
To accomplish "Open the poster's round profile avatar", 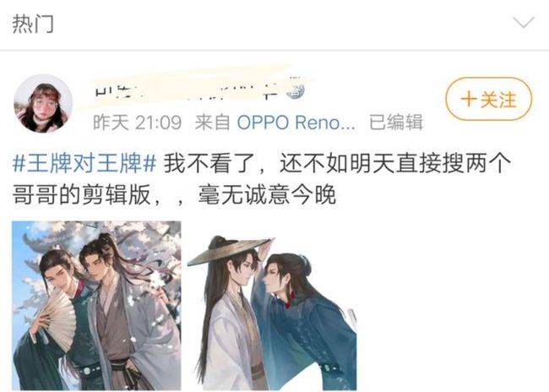I will pos(43,103).
